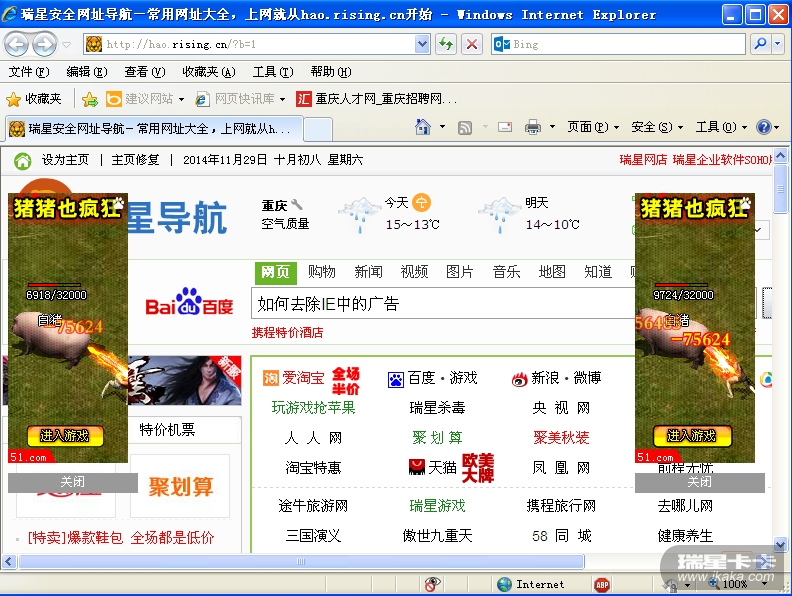Open the 途牛旅游网 link

click(x=313, y=506)
